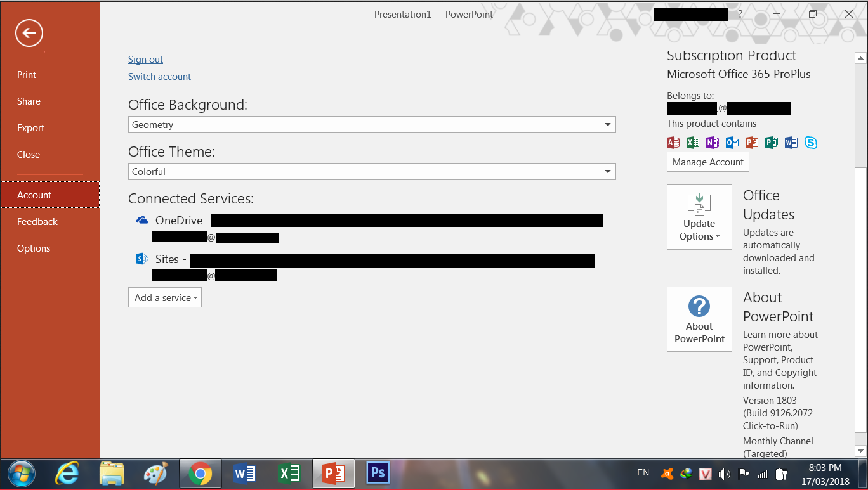Viewport: 868px width, 490px height.
Task: Click the scrollbar up arrow
Action: click(861, 58)
